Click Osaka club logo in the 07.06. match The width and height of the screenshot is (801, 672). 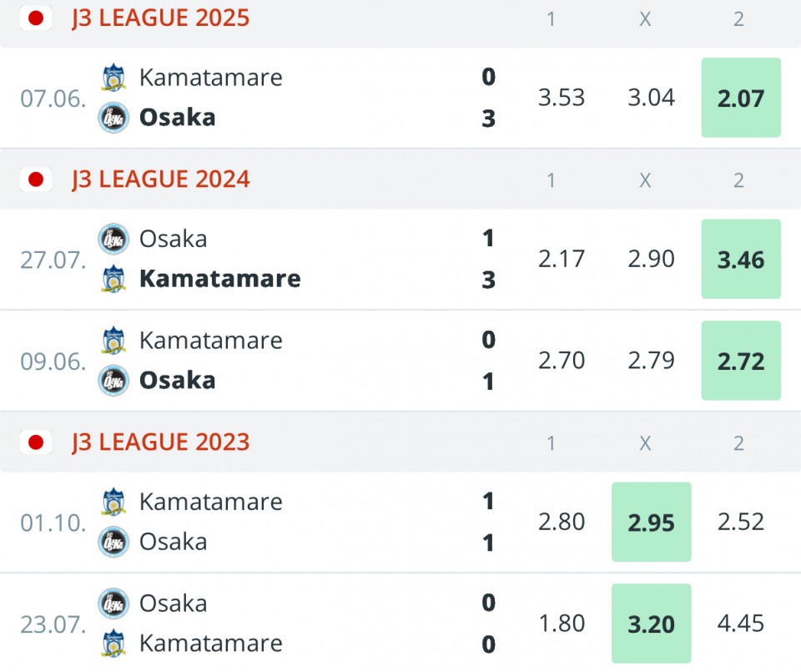(113, 118)
